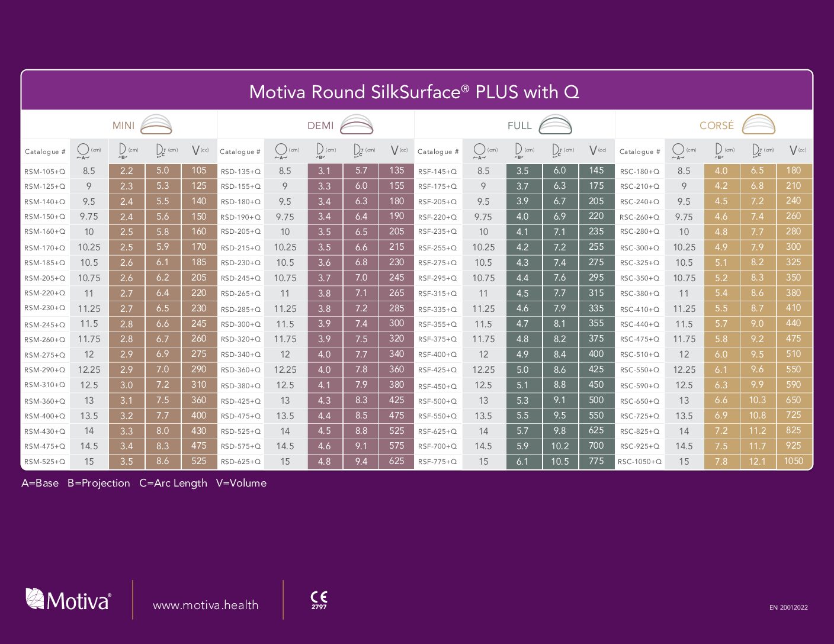The height and width of the screenshot is (644, 834).
Task: Select the MINI section label
Action: [123, 125]
